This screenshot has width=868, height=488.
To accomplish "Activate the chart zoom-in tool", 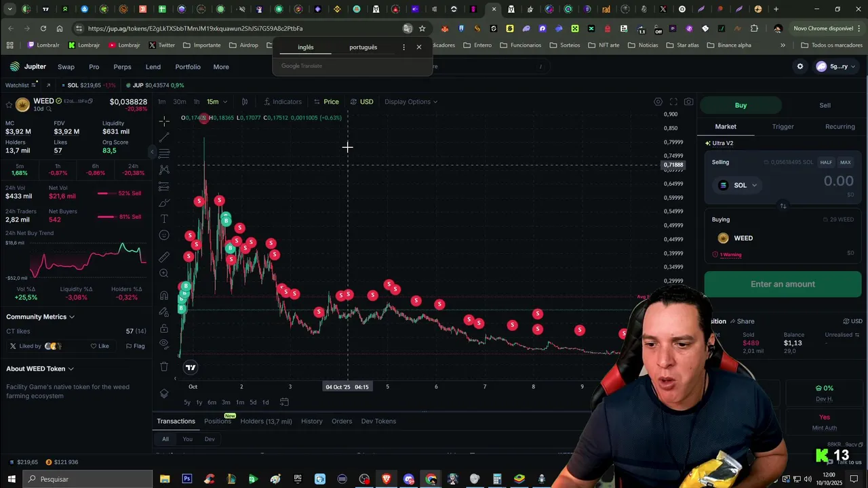I will pyautogui.click(x=164, y=273).
